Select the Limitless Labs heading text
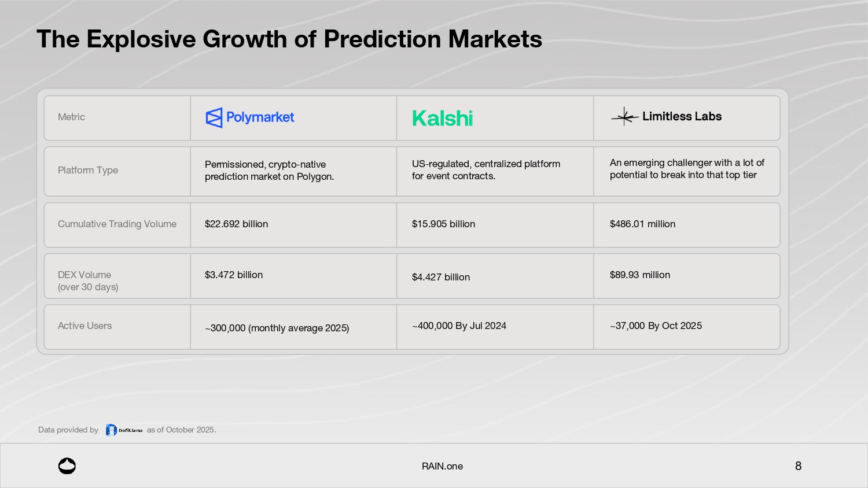868x488 pixels. [682, 117]
